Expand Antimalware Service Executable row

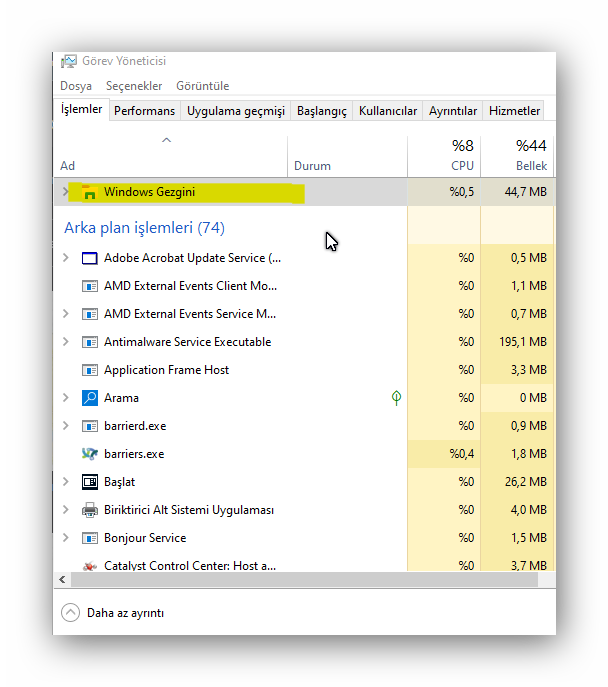65,342
